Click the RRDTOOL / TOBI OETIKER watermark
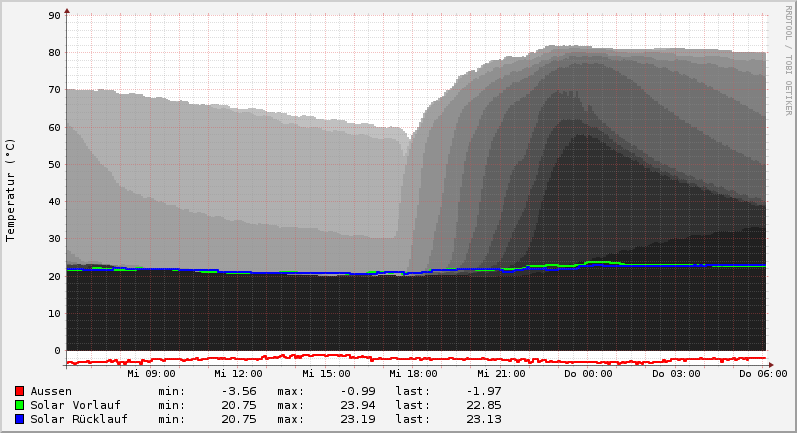The width and height of the screenshot is (797, 433). tap(788, 60)
